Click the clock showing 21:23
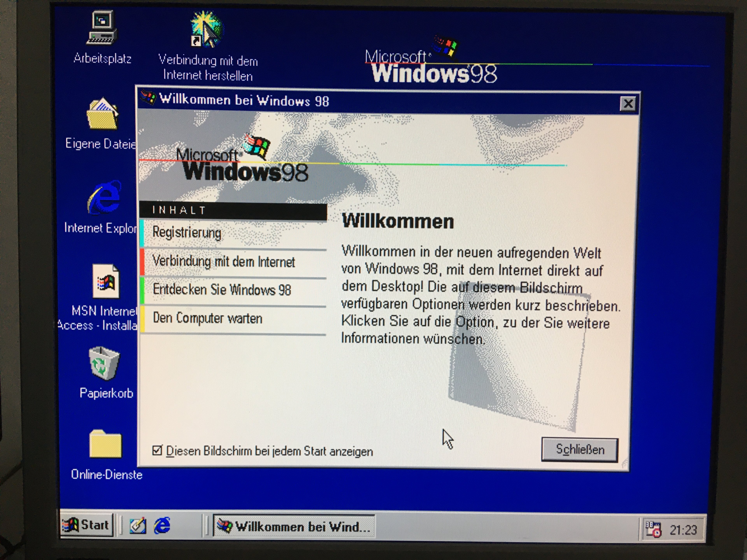This screenshot has height=560, width=747. (x=683, y=530)
